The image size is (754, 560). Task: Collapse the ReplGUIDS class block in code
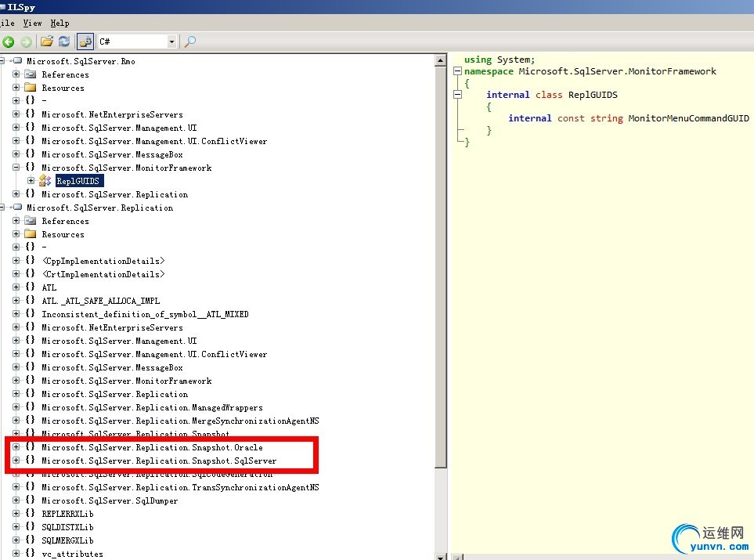pyautogui.click(x=457, y=95)
